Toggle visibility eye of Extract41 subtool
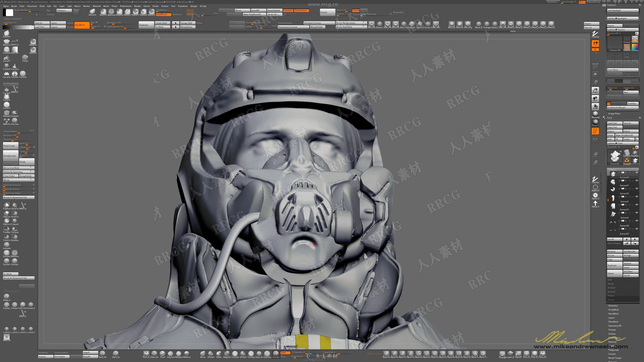Image resolution: width=644 pixels, height=362 pixels. coord(637,181)
